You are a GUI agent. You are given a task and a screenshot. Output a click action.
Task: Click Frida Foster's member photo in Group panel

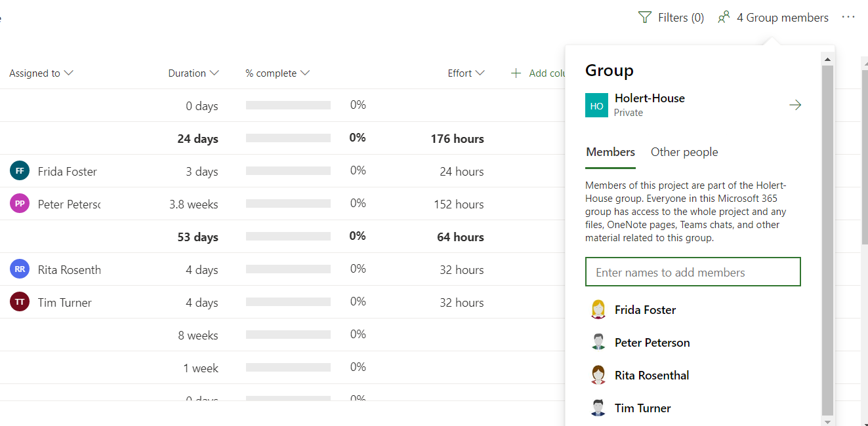tap(598, 309)
